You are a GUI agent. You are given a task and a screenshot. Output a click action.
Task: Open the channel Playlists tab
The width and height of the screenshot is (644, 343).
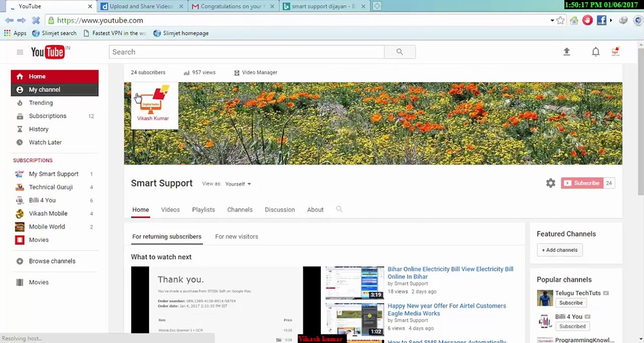pos(204,210)
